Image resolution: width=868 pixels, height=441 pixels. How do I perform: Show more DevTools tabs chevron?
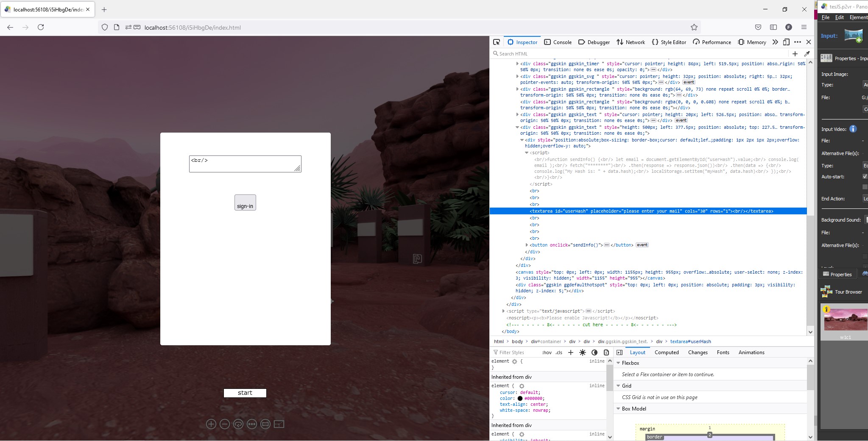(x=775, y=42)
